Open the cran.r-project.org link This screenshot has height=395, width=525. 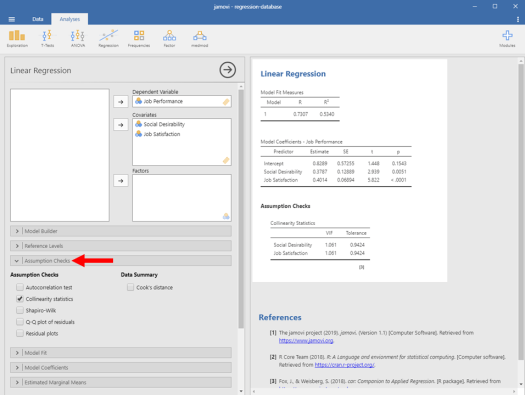(x=345, y=365)
